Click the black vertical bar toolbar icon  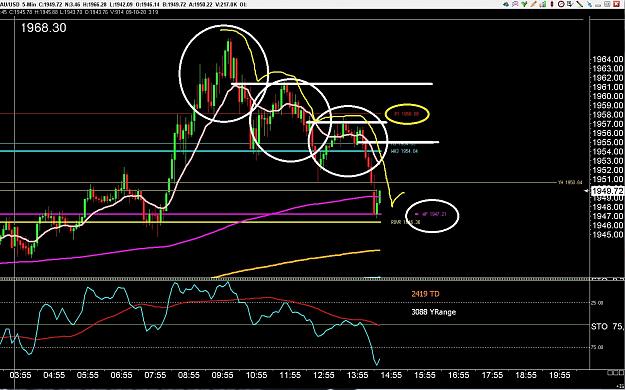point(552,4)
